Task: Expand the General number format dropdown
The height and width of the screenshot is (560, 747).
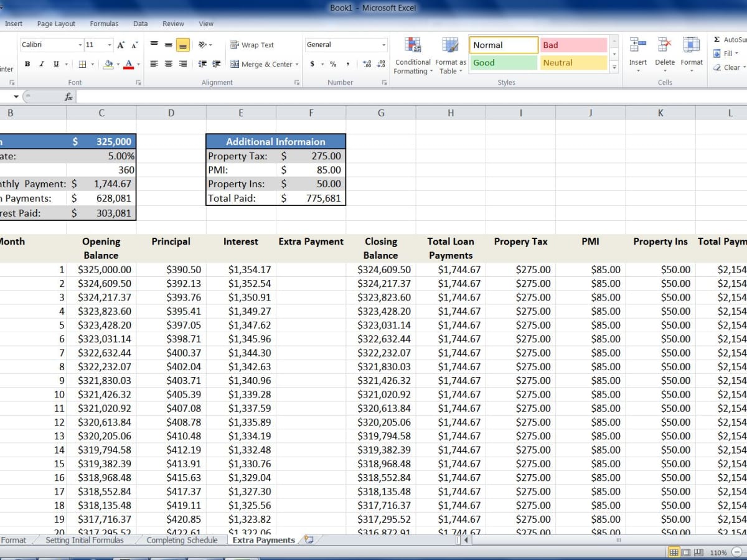Action: click(x=383, y=45)
